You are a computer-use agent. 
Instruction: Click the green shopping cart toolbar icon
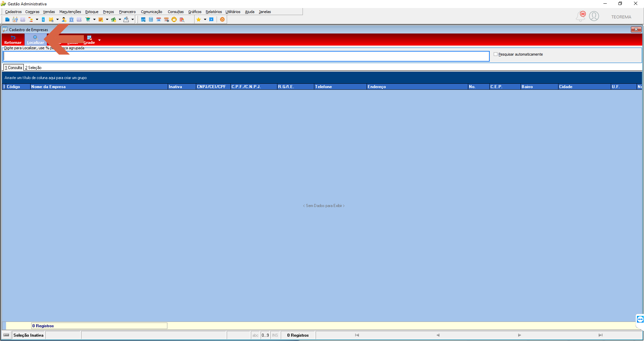(88, 19)
